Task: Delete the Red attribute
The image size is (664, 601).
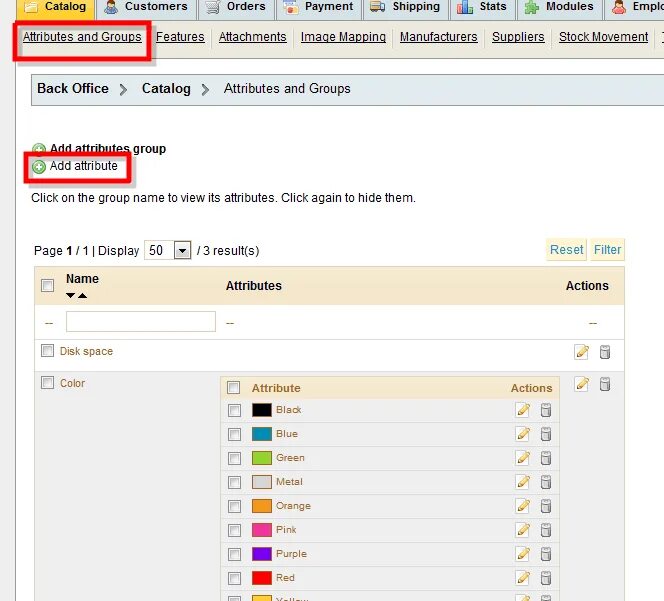Action: [x=546, y=578]
